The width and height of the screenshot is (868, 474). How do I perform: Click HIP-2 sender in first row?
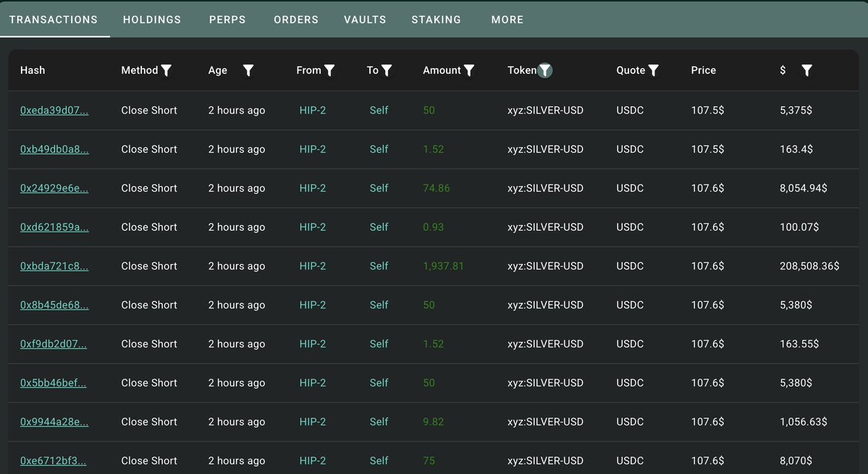(x=313, y=111)
